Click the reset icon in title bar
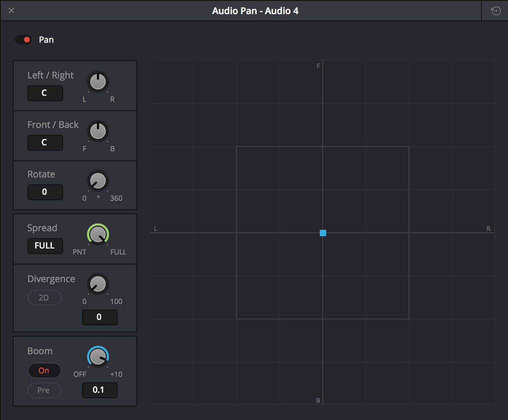 tap(496, 11)
